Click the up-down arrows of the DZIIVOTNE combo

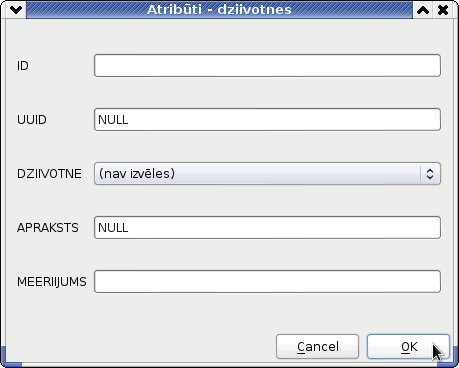430,174
